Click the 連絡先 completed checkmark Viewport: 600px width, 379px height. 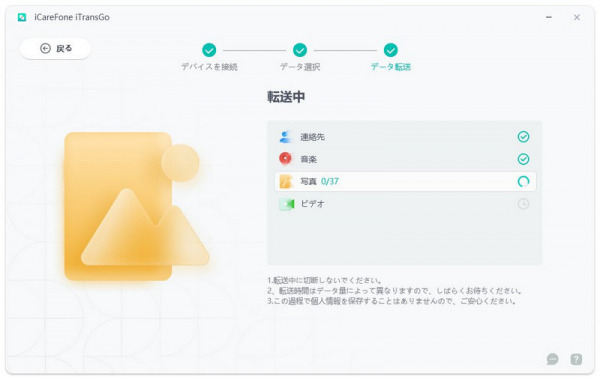(x=523, y=137)
